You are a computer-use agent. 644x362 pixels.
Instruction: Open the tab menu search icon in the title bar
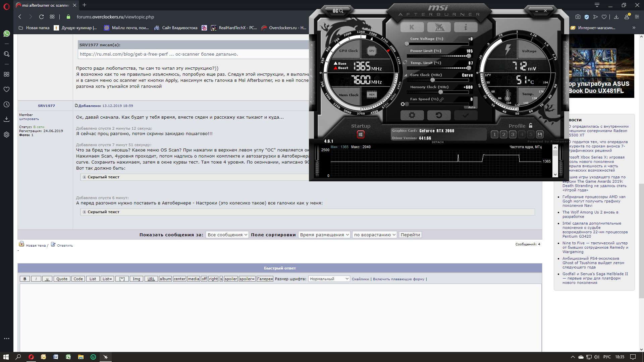coord(597,5)
